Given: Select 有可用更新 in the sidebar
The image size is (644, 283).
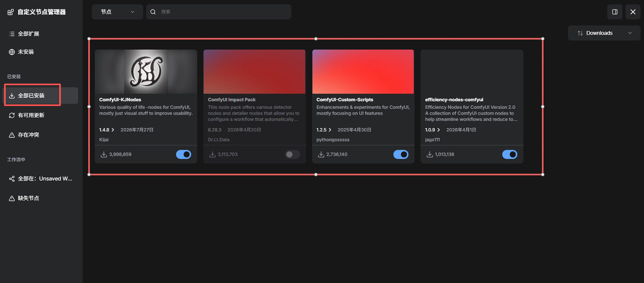Looking at the screenshot, I should coord(41,115).
